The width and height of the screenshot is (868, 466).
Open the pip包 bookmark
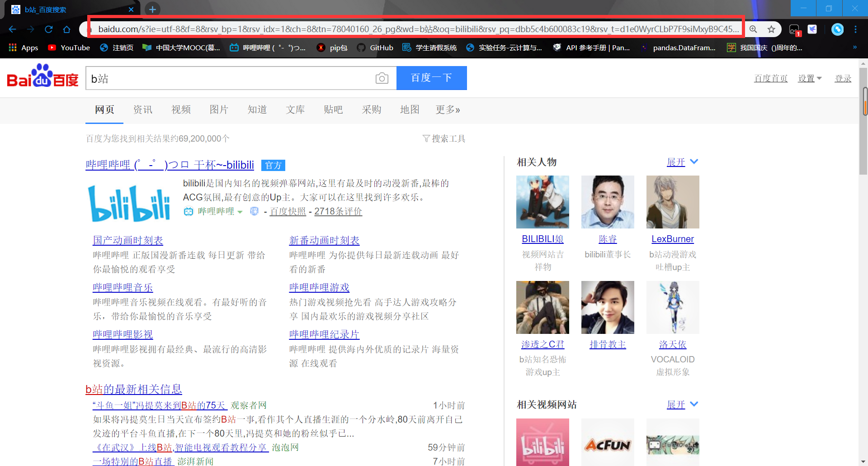(x=332, y=48)
